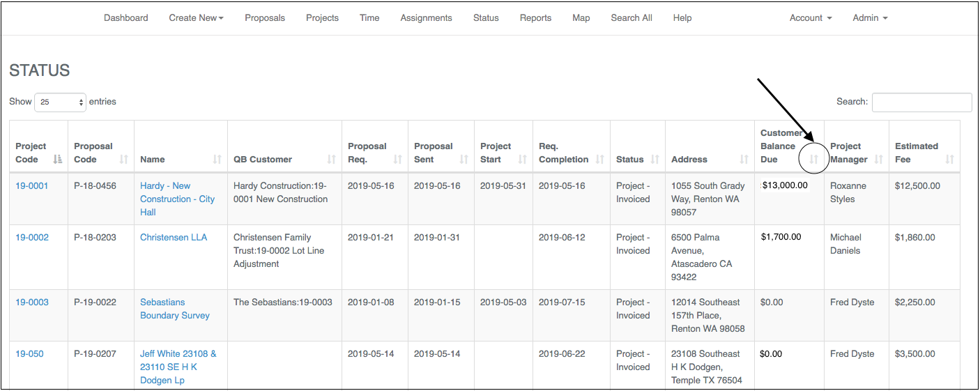Select Christensen Family Trust customer cell
The height and width of the screenshot is (391, 980).
284,257
